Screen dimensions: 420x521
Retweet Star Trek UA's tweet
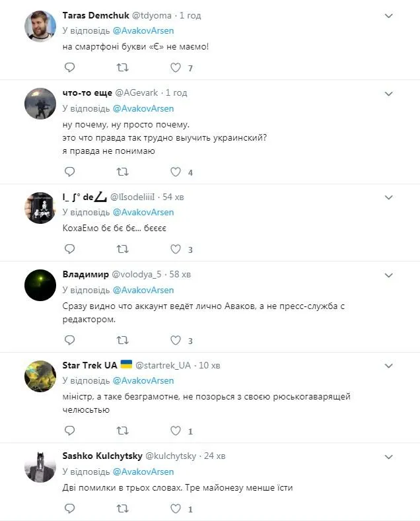coord(123,431)
